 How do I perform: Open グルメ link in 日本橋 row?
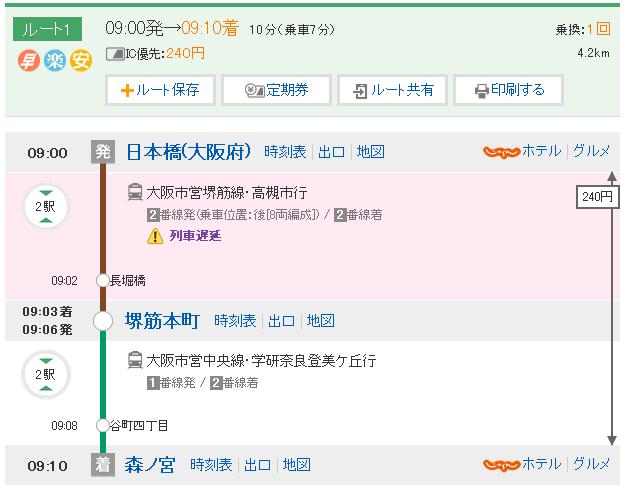(x=591, y=151)
